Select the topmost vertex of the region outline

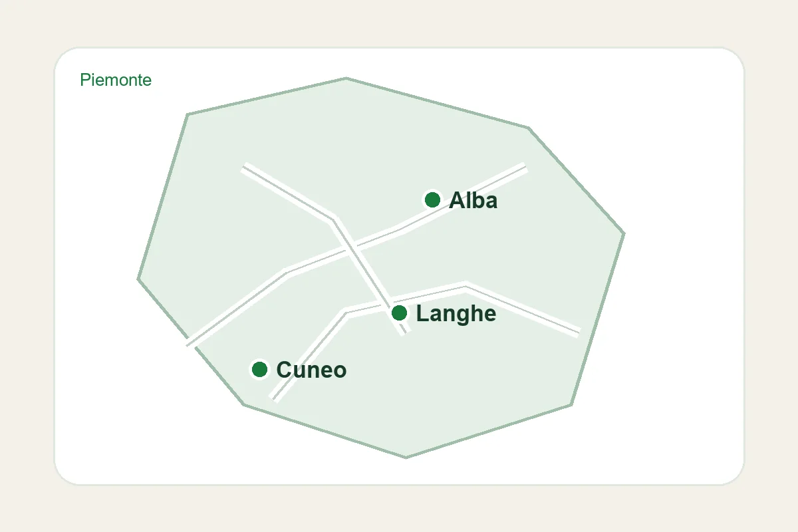pyautogui.click(x=346, y=78)
